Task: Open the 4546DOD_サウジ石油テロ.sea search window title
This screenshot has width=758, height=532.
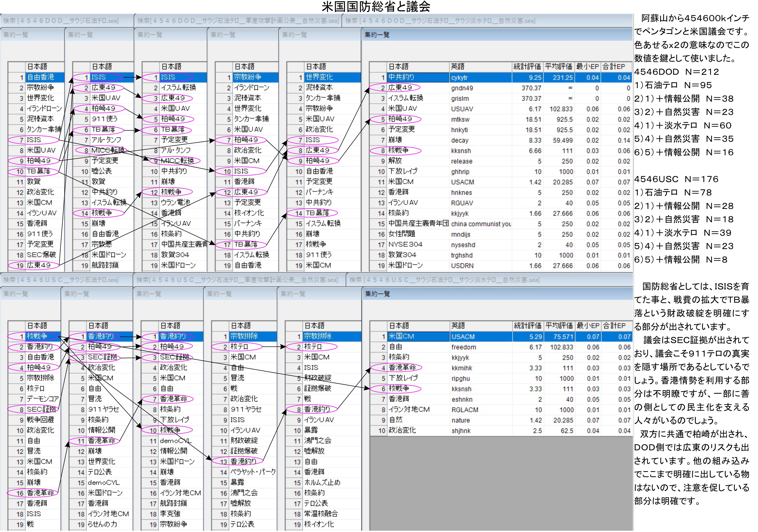Action: pyautogui.click(x=61, y=21)
